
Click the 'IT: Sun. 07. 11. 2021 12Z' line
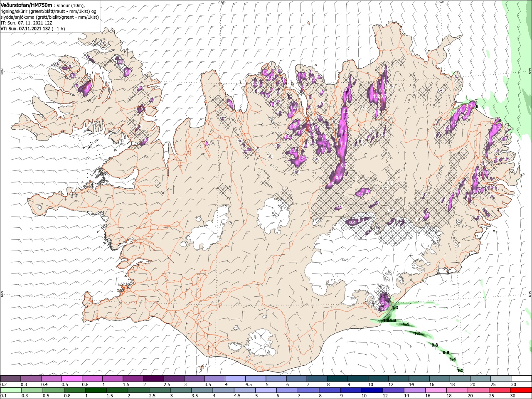(26, 23)
